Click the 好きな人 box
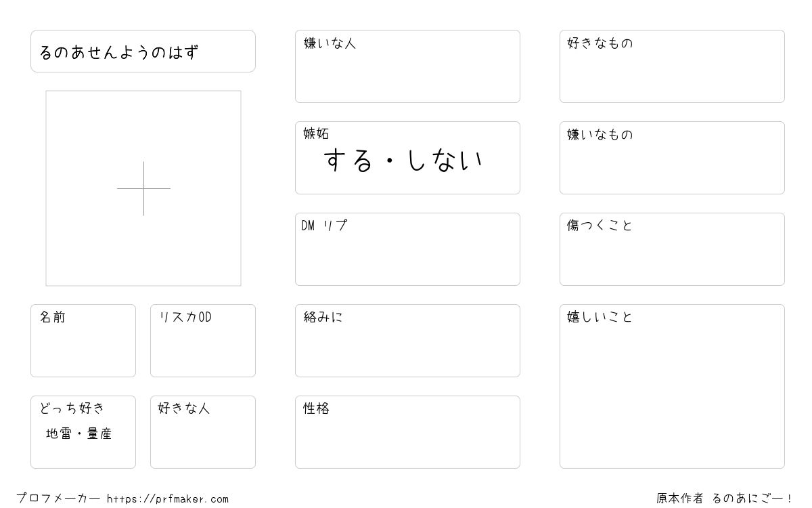 pos(203,432)
